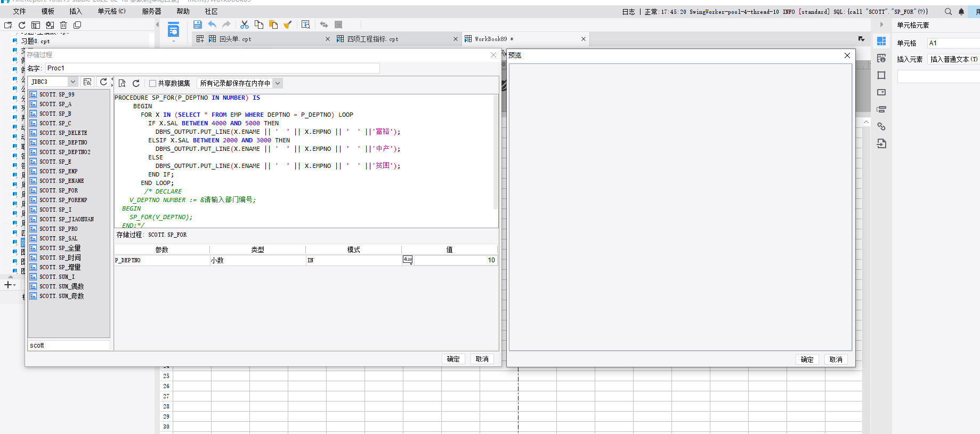The height and width of the screenshot is (434, 980).
Task: Click the value type icon in parameter row
Action: coord(408,260)
